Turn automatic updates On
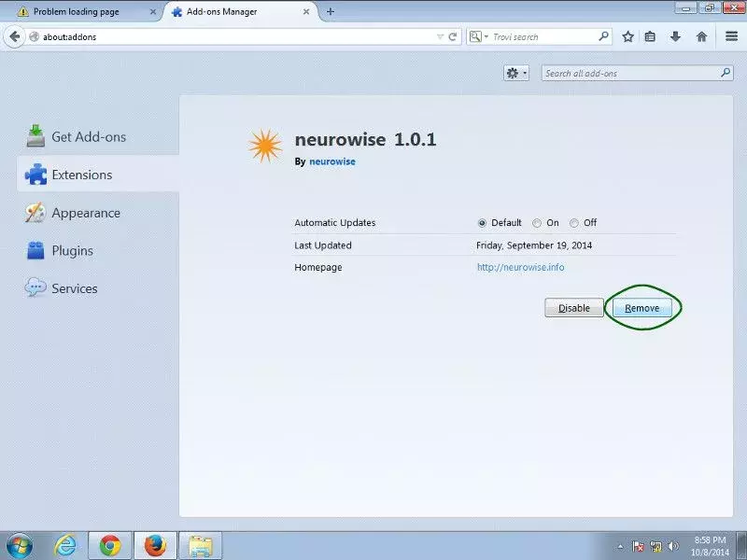Image resolution: width=747 pixels, height=560 pixels. pyautogui.click(x=537, y=223)
